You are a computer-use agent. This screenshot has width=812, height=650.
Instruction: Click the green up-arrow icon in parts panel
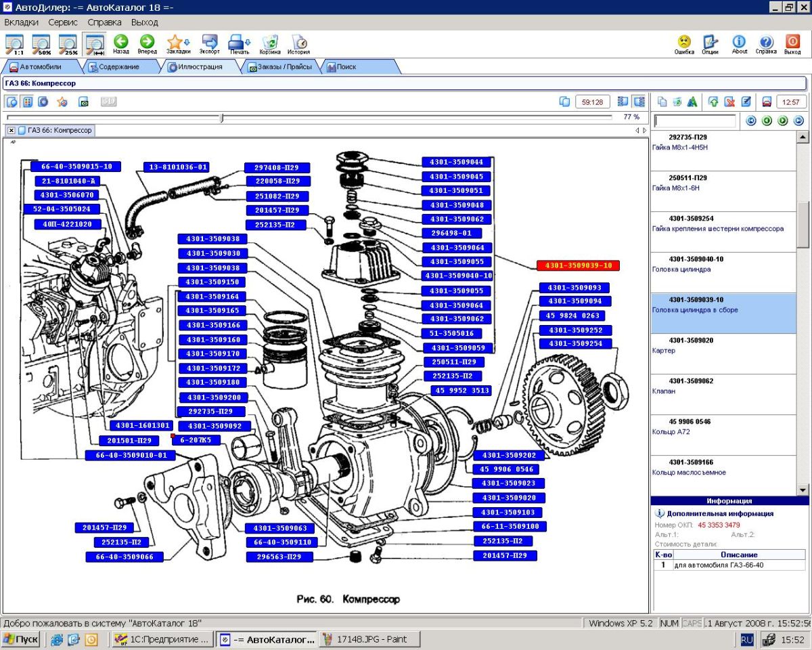pyautogui.click(x=713, y=102)
